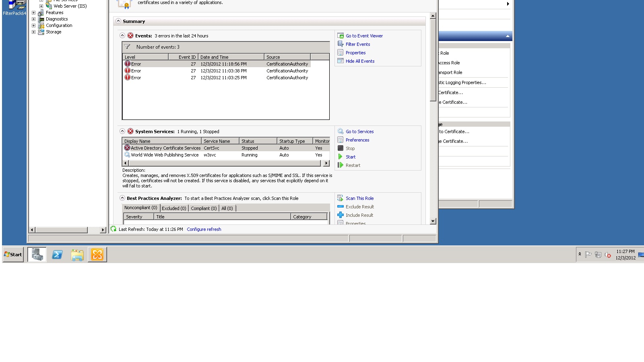Switch to the Noncompliant (0) tab

click(141, 208)
